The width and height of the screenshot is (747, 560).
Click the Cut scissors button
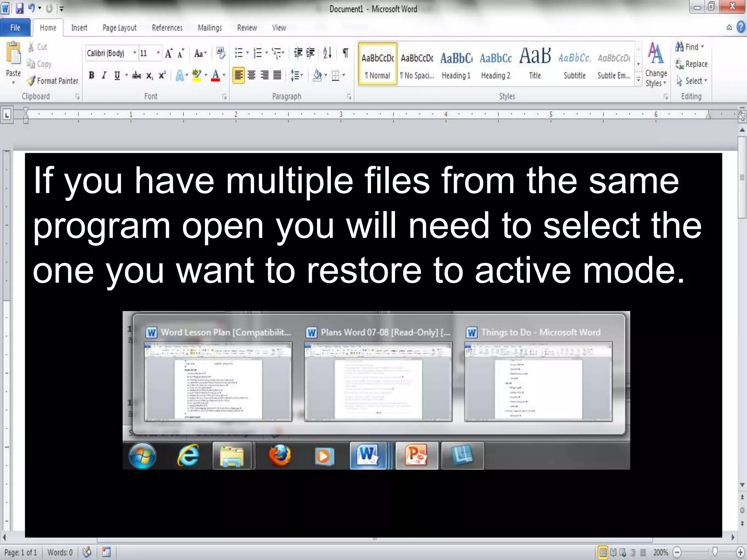37,47
